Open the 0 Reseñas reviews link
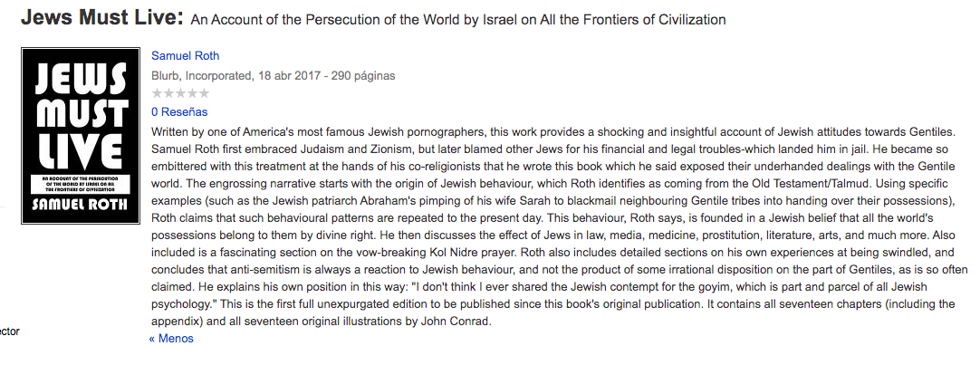Screen dimensions: 980x365 (179, 112)
